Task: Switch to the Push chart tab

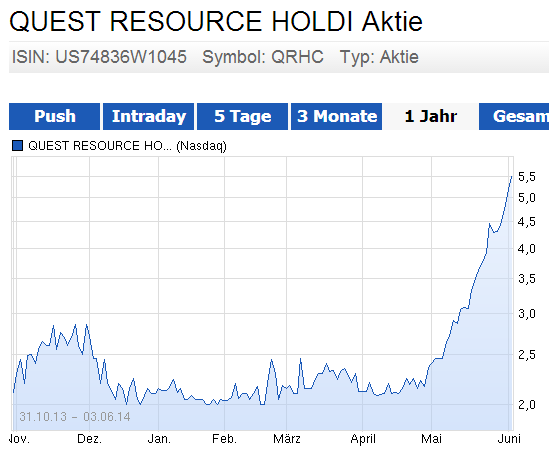Action: (54, 116)
